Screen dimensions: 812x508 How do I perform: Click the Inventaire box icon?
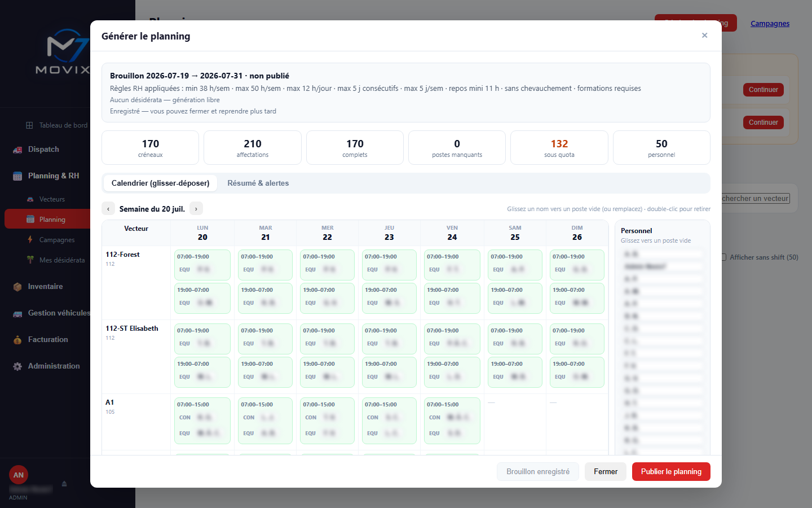point(17,287)
